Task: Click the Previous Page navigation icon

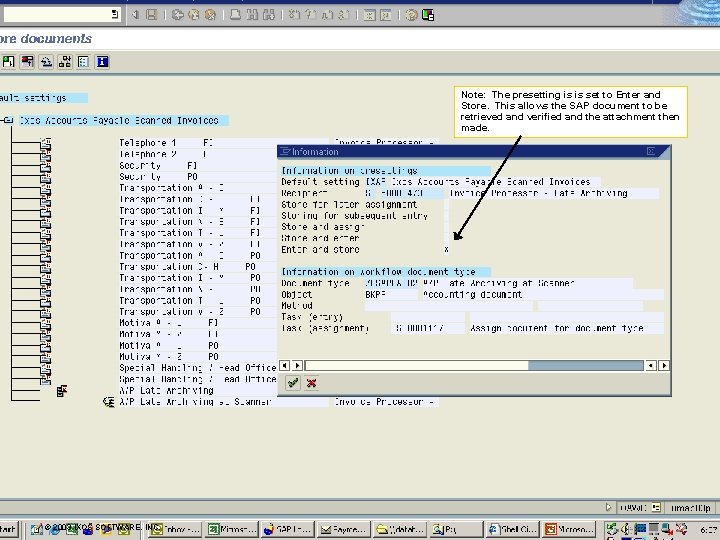Action: tap(310, 15)
